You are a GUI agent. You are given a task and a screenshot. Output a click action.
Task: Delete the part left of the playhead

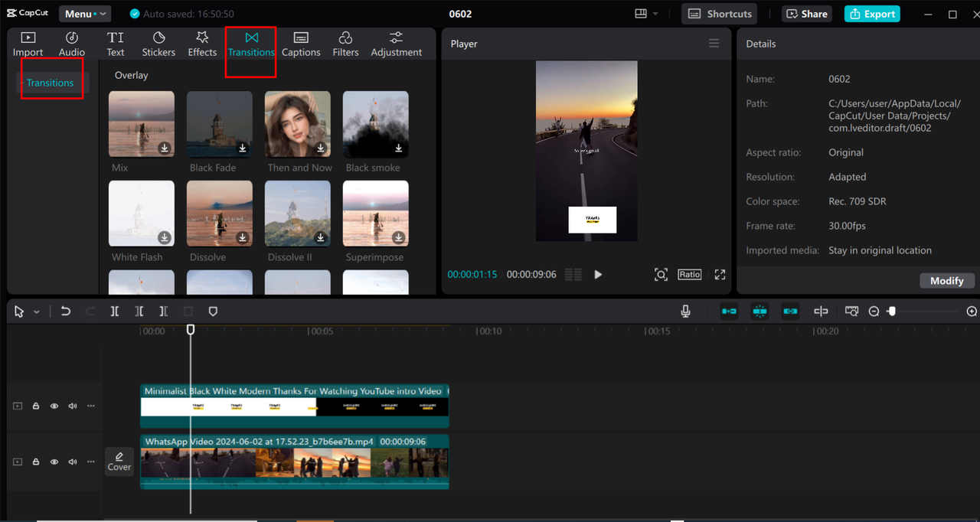(139, 312)
